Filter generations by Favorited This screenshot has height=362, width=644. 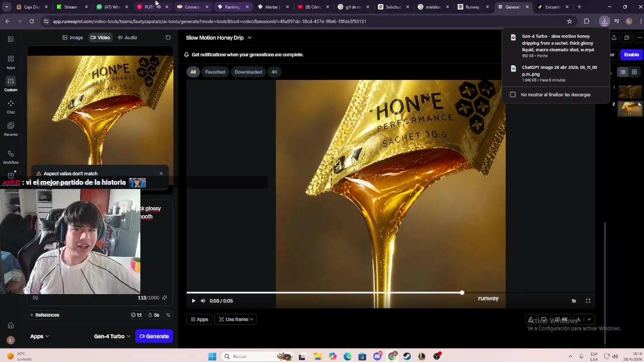point(215,72)
